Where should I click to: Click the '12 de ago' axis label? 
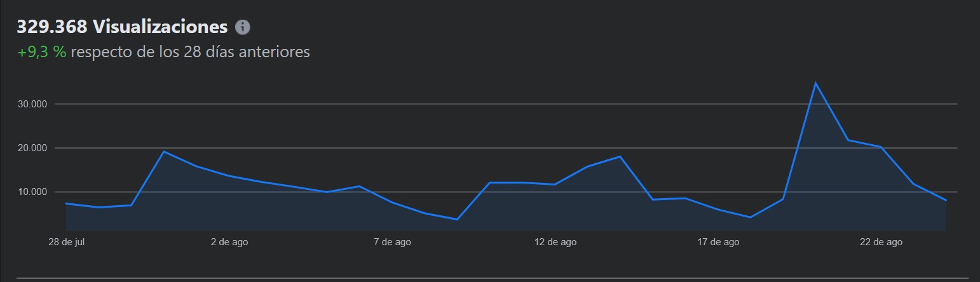click(555, 242)
